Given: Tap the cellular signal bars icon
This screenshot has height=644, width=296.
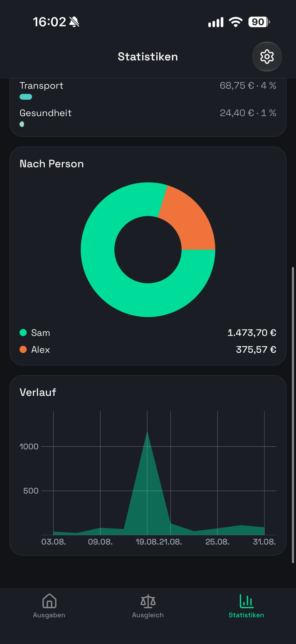Looking at the screenshot, I should point(216,22).
